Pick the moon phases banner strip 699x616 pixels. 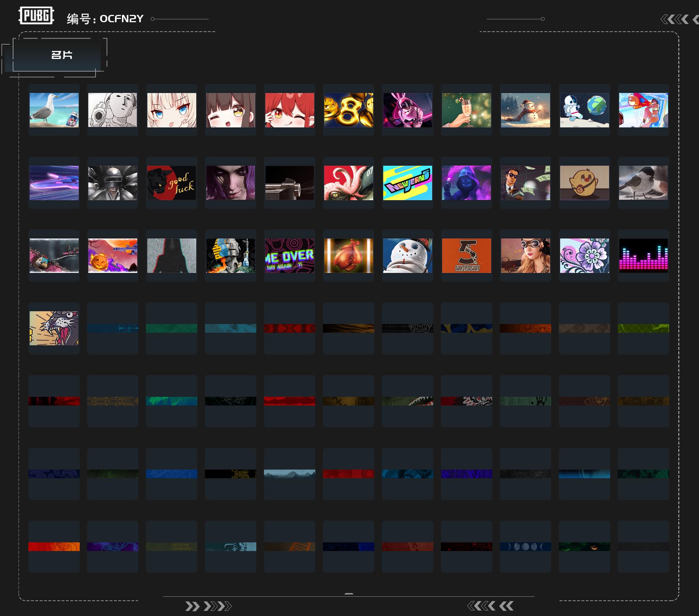pos(526,547)
